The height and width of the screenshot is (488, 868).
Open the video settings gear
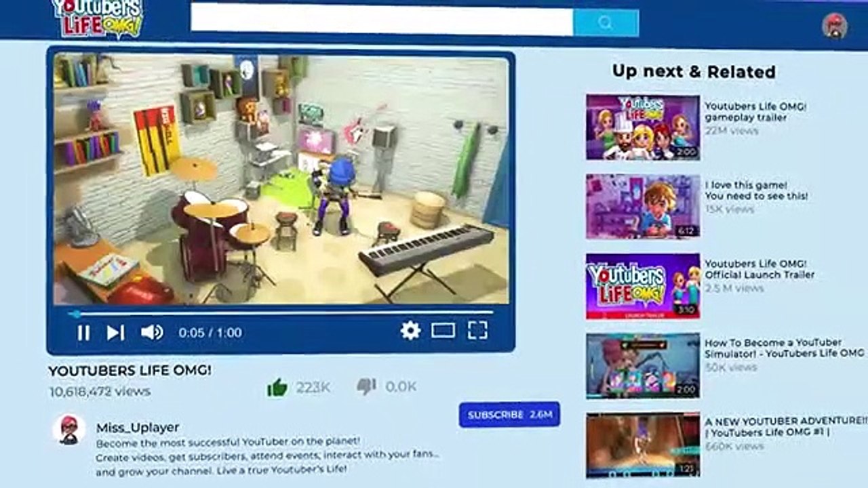point(410,331)
